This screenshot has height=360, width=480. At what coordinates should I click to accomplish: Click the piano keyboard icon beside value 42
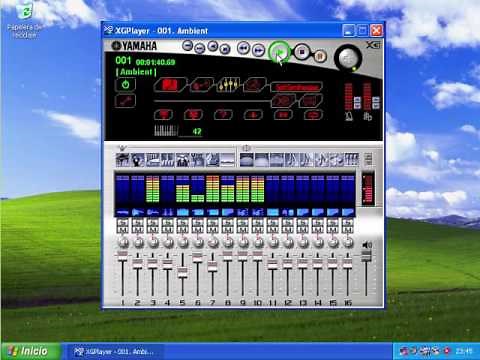coord(165,131)
